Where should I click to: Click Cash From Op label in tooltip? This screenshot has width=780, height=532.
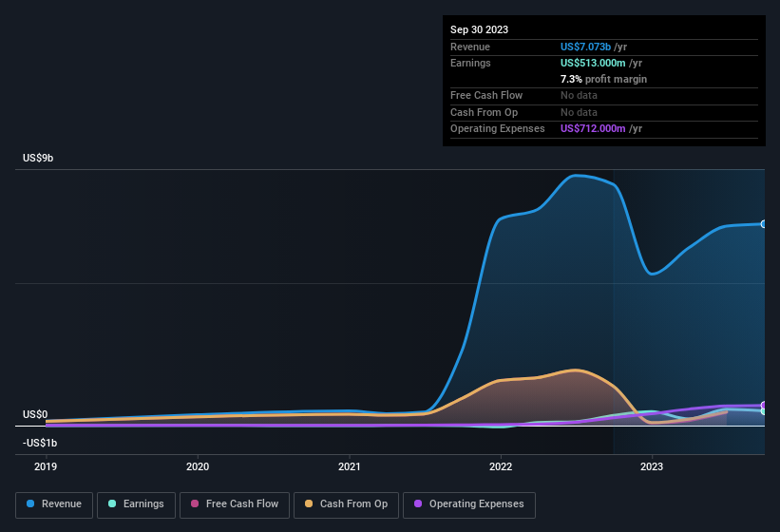click(x=484, y=112)
